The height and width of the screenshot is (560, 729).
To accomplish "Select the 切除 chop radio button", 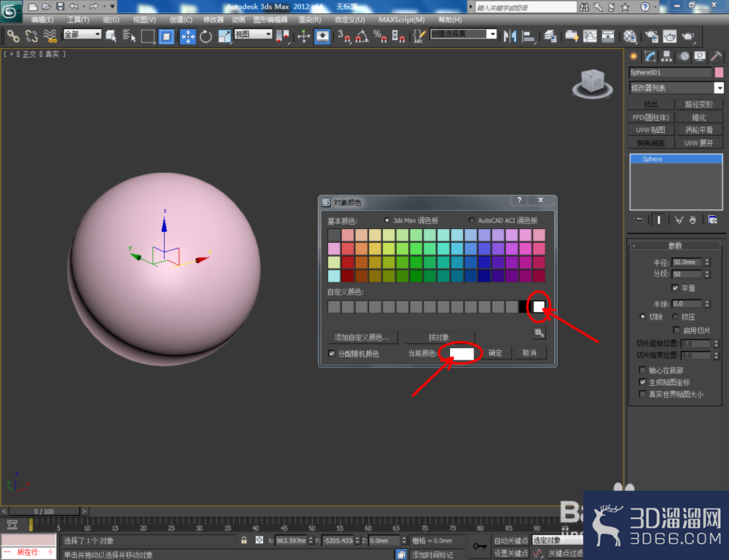I will pos(642,316).
